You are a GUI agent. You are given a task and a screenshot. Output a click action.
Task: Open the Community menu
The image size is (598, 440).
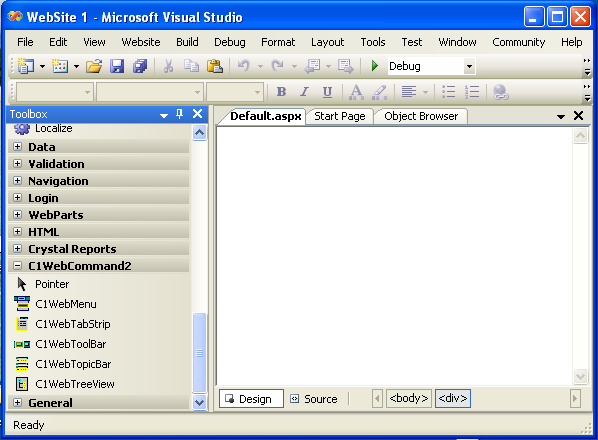coord(518,42)
